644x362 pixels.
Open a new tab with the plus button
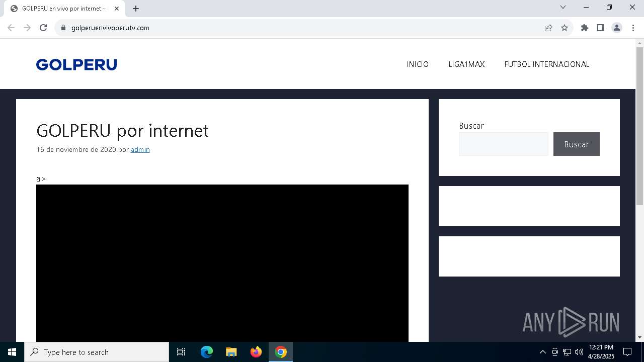136,9
